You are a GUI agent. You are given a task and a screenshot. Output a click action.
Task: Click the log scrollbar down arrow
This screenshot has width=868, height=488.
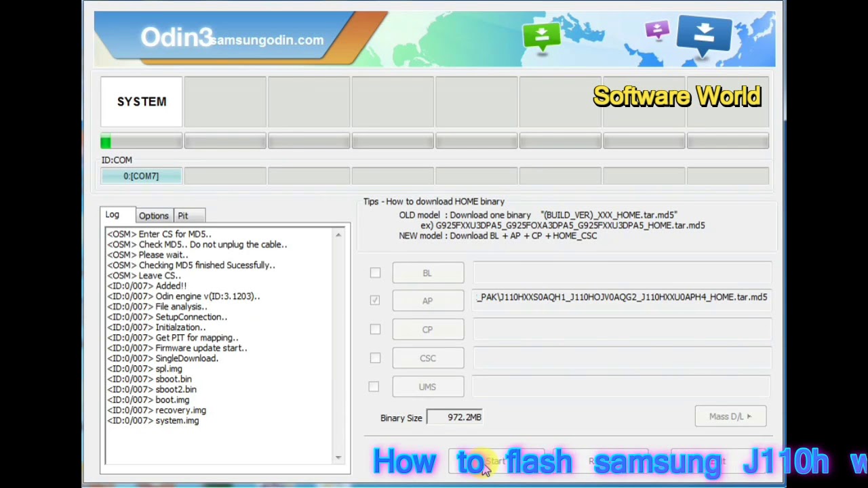click(x=338, y=457)
